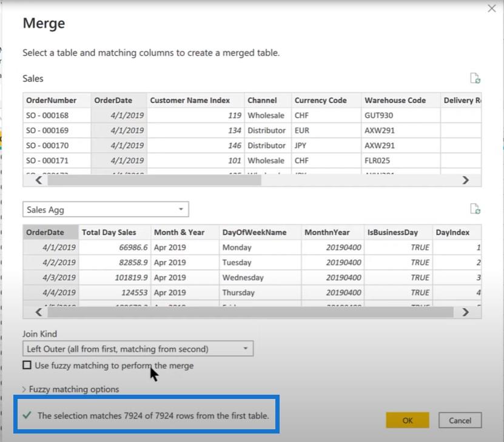504x442 pixels.
Task: Select DayOfWeekName column header
Action: (260, 232)
